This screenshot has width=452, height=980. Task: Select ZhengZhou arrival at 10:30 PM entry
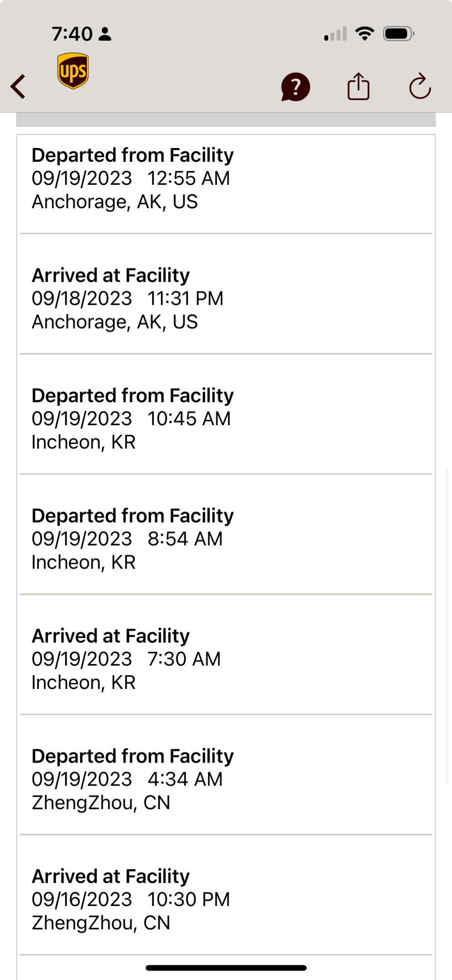click(x=226, y=899)
